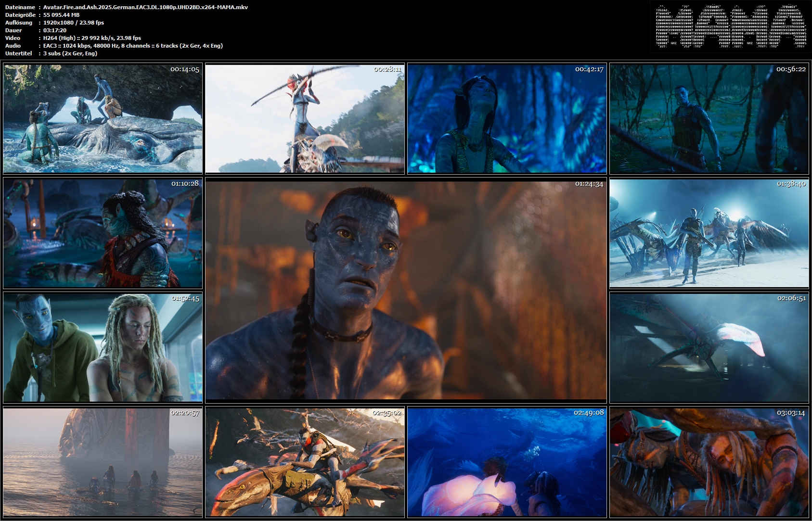Open the thumbnail stamped 01:38:40

coord(709,233)
